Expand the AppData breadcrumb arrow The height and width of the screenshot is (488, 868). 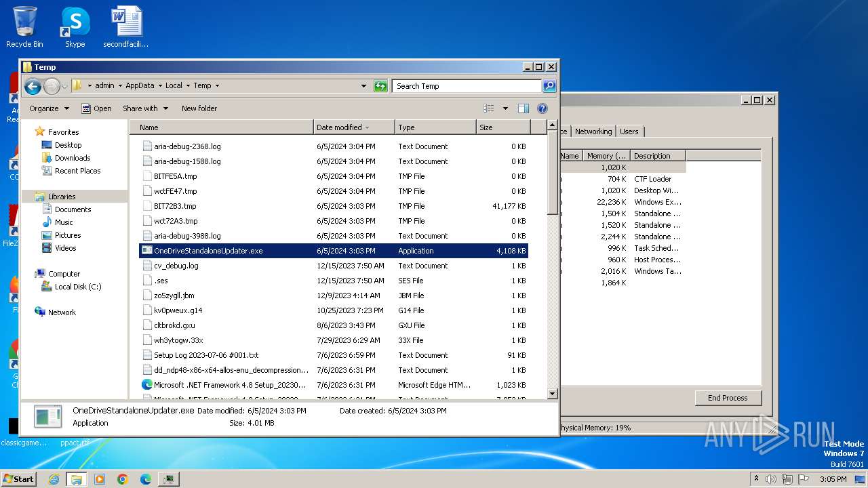coord(160,86)
